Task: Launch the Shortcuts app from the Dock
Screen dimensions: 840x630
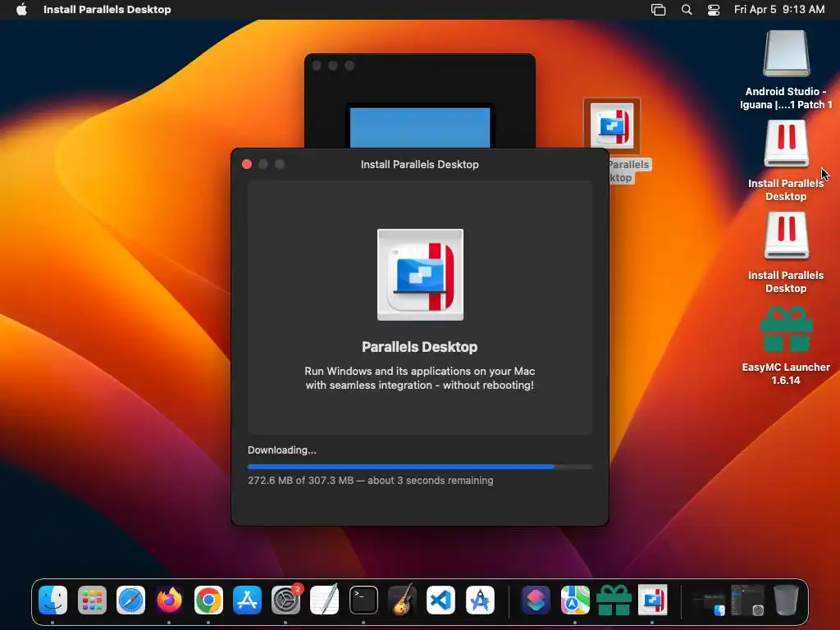Action: click(536, 600)
